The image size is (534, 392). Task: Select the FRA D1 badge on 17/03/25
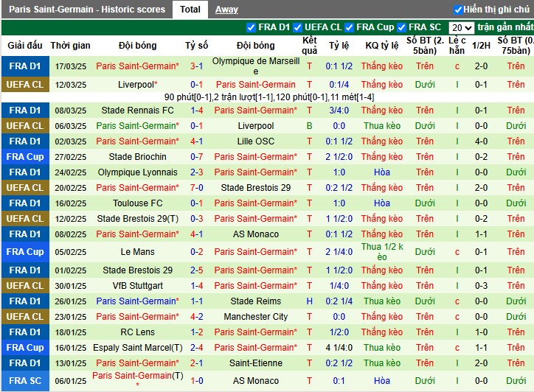click(25, 66)
